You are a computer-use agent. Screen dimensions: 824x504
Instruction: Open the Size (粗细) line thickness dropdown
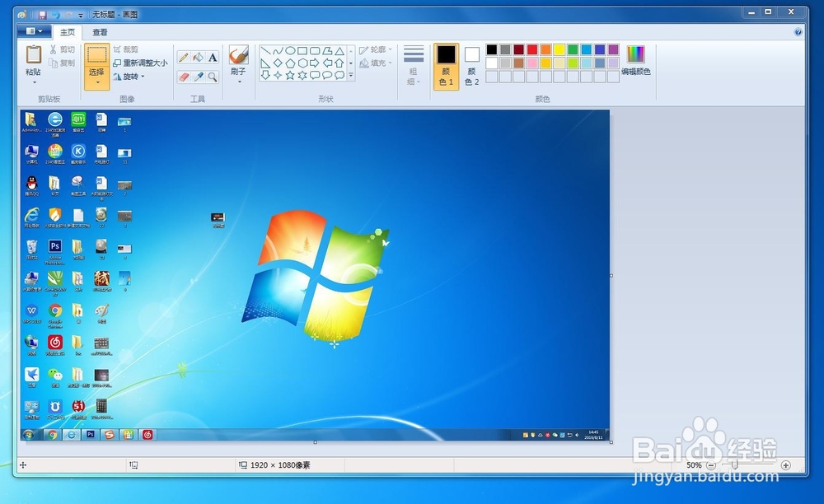414,66
